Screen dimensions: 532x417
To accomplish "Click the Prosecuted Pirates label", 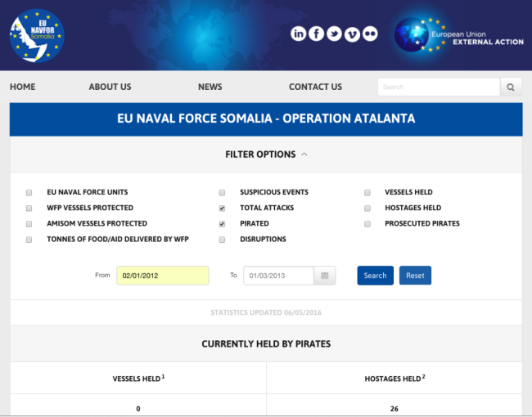I will (422, 223).
